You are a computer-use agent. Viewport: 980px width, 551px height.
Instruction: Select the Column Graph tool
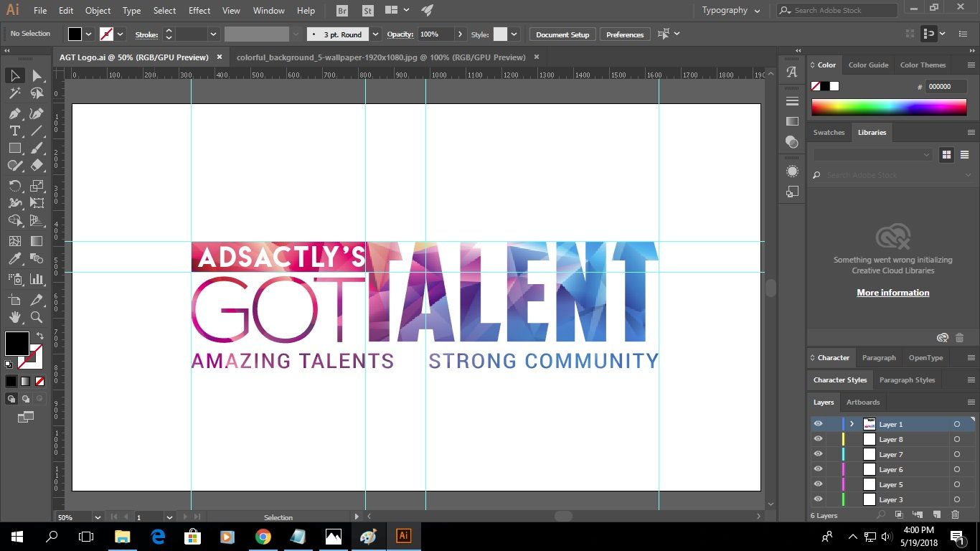pyautogui.click(x=37, y=279)
